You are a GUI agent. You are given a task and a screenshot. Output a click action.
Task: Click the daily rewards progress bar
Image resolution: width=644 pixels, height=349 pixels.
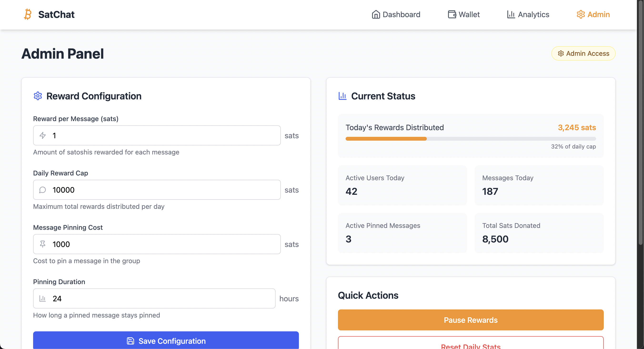471,139
